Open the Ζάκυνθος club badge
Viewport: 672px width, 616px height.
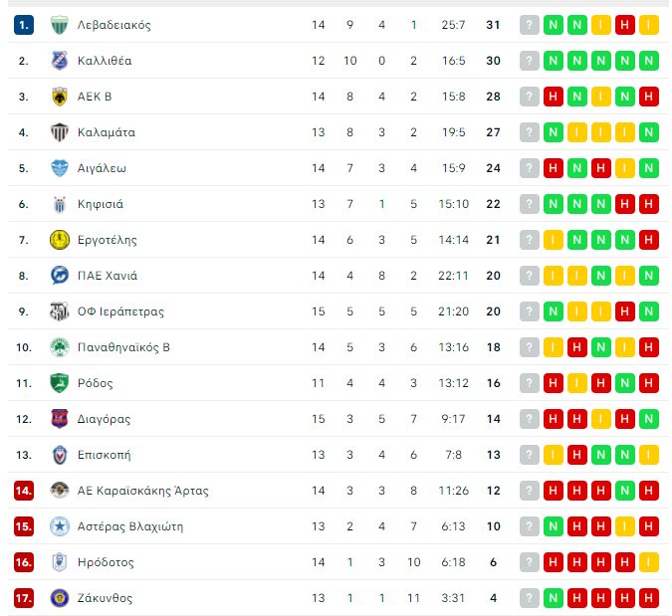pyautogui.click(x=60, y=598)
